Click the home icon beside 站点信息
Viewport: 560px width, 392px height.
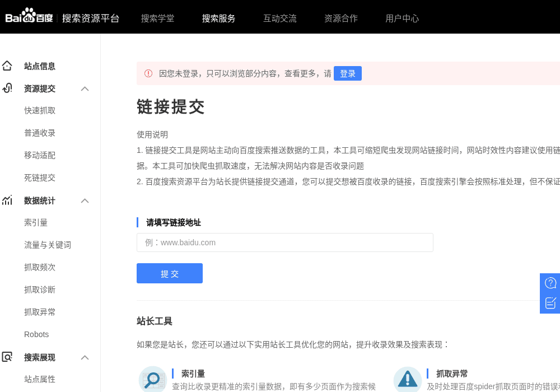(7, 66)
